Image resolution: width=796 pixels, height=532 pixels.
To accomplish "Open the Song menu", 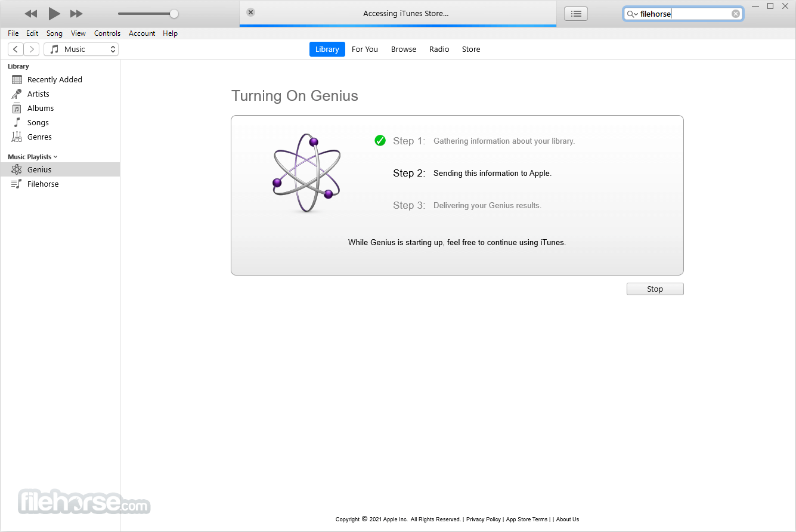I will (x=54, y=33).
